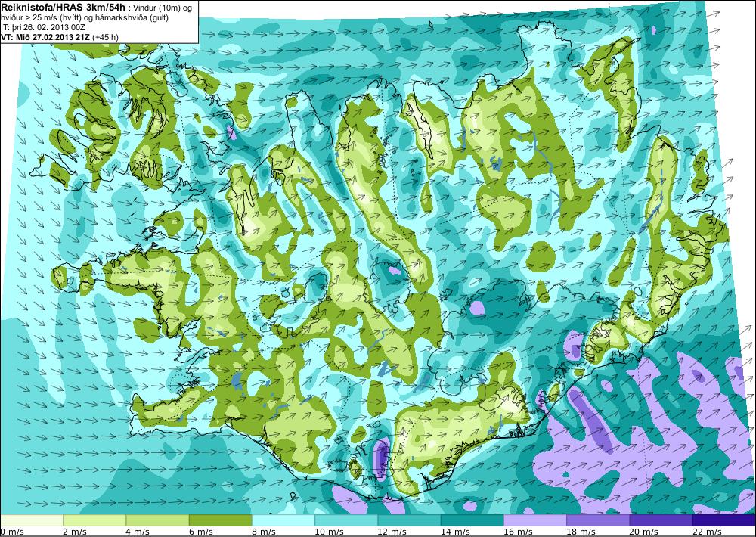Select the medium purple 18–20 m/s legend swatch
The width and height of the screenshot is (756, 537).
point(598,520)
